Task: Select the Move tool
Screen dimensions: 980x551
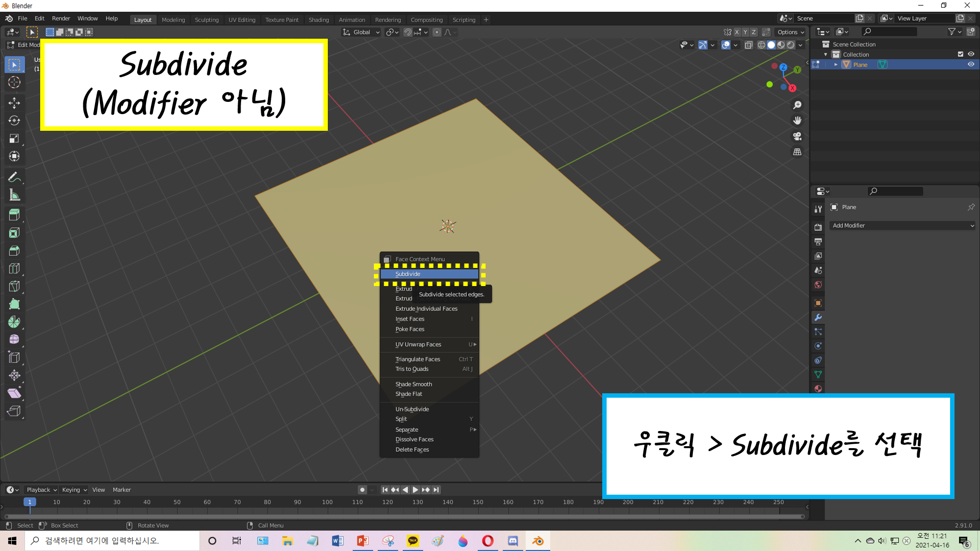Action: [14, 102]
